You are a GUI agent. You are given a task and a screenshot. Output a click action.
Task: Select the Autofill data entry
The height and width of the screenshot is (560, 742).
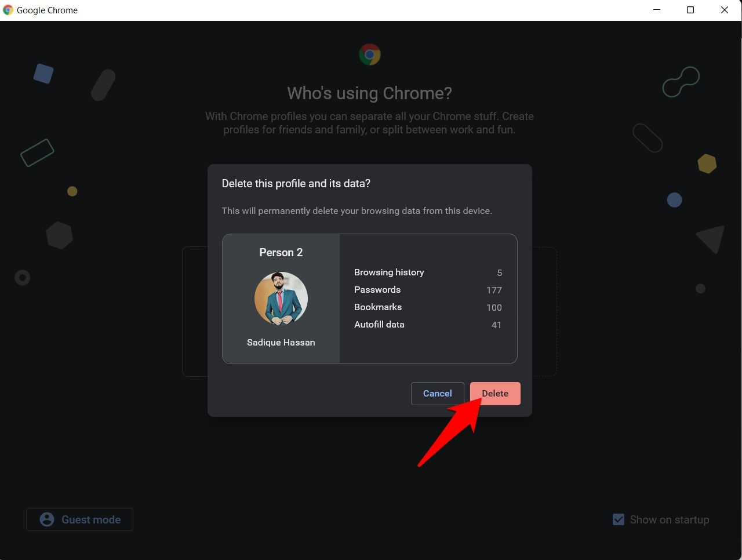pos(379,325)
